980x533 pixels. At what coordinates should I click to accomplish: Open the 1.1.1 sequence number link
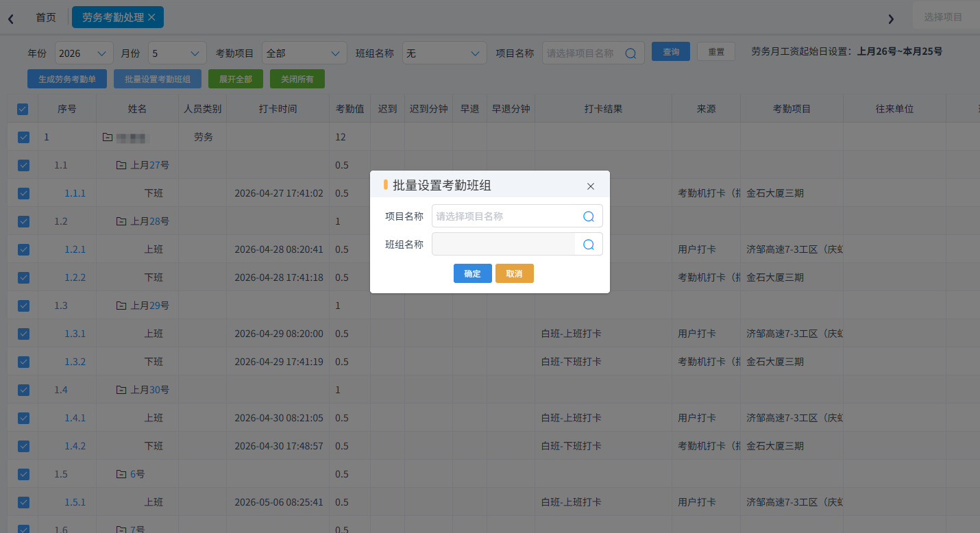(75, 193)
